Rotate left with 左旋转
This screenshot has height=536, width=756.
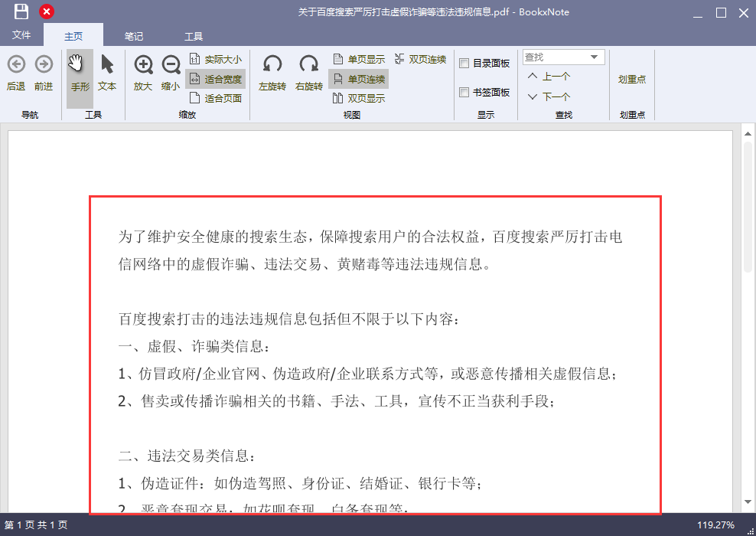tap(272, 74)
